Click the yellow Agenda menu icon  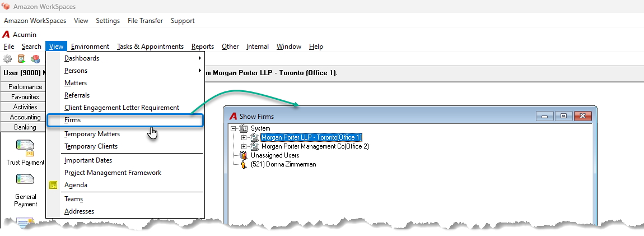click(x=53, y=185)
